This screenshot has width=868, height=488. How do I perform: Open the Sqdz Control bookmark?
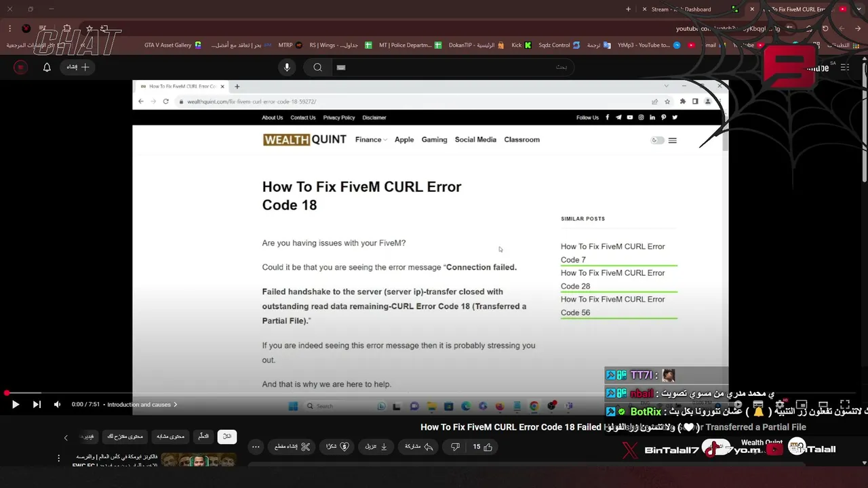pos(559,45)
